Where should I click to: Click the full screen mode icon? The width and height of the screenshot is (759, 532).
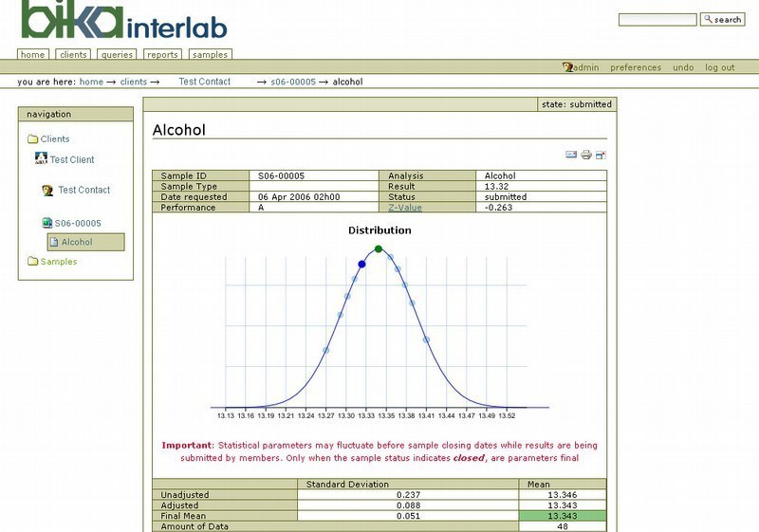pyautogui.click(x=601, y=155)
